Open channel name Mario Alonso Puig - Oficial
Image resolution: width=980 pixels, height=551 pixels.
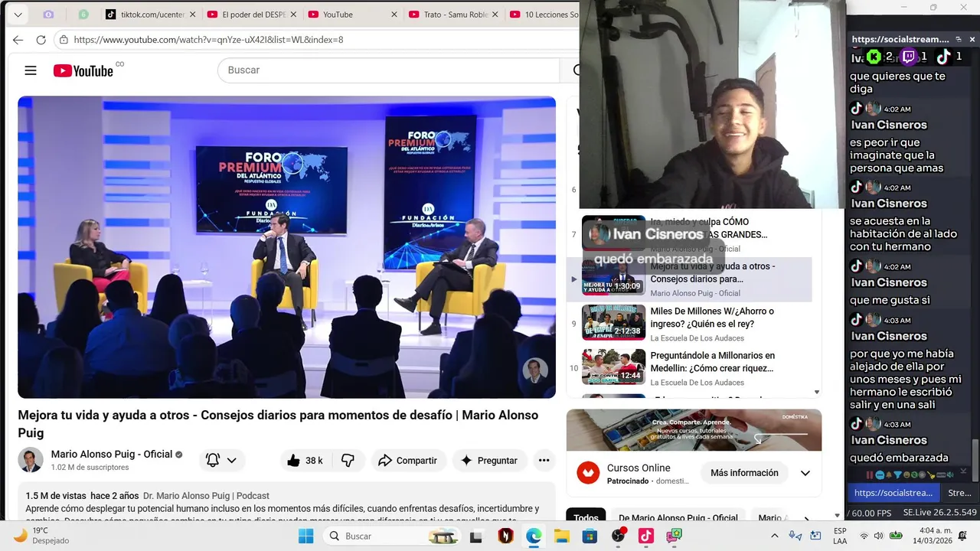point(112,454)
